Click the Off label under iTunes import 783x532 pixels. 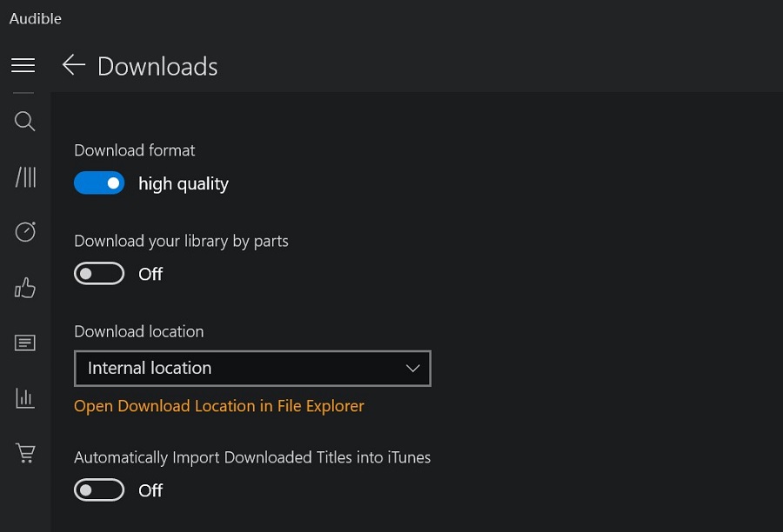coord(151,491)
